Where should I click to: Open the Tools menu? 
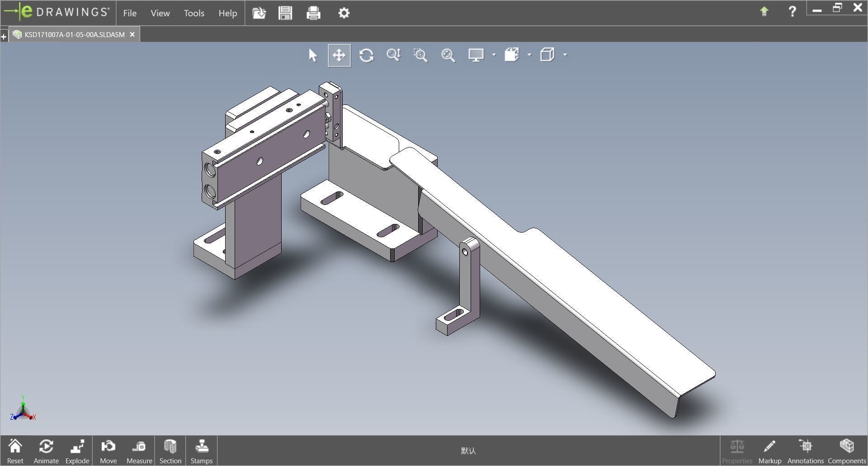[194, 13]
